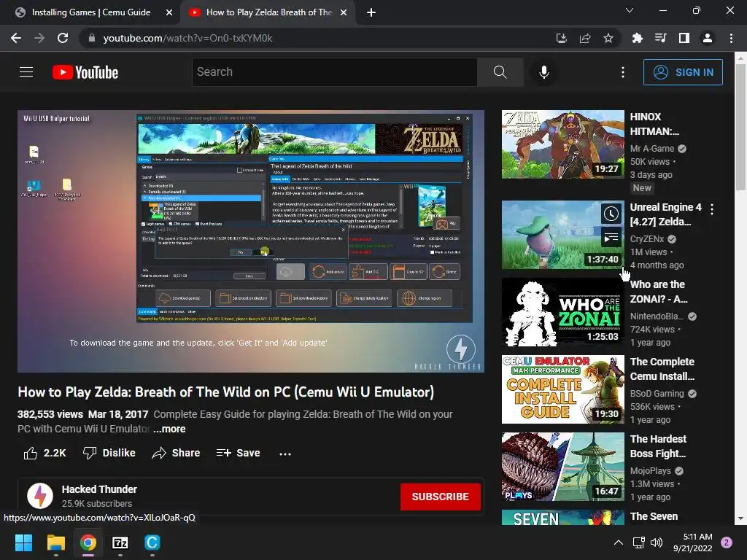The height and width of the screenshot is (560, 747).
Task: Open Unreal Engine 4 Zelda thumbnail
Action: tap(562, 235)
